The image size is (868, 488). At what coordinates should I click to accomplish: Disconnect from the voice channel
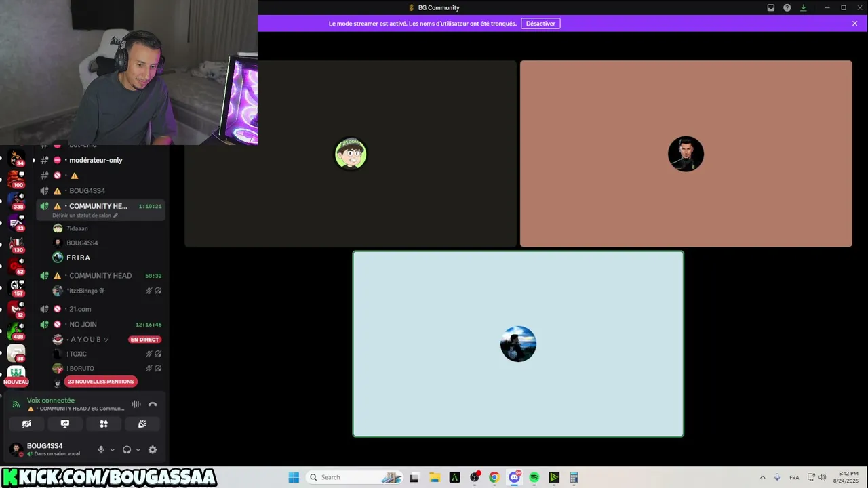pos(153,404)
